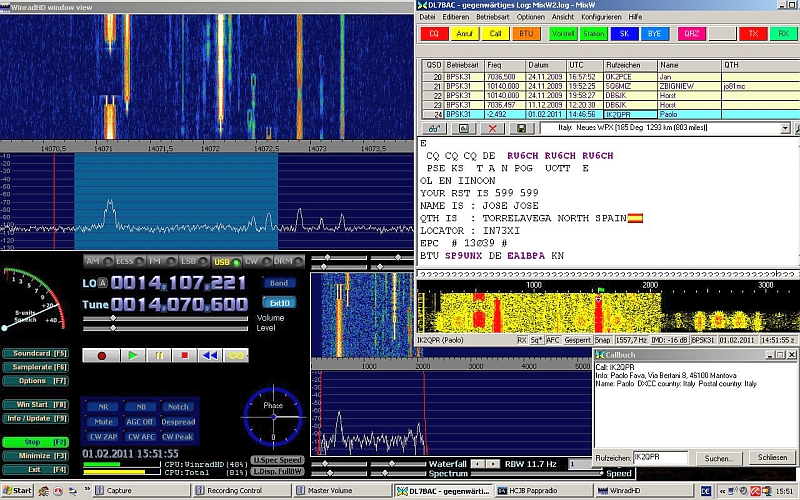Pause playback with the yellow pause button
Screen dimensions: 800x500
point(159,356)
